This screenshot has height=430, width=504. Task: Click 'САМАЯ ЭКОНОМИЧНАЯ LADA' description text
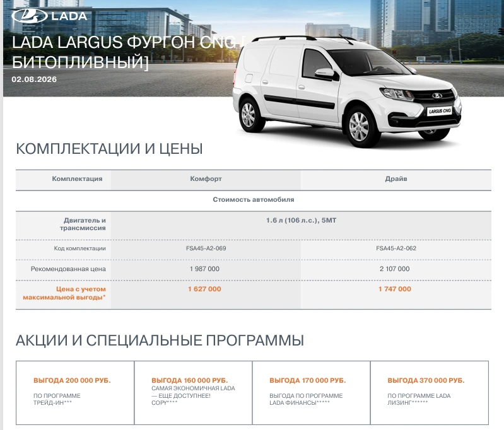193,388
